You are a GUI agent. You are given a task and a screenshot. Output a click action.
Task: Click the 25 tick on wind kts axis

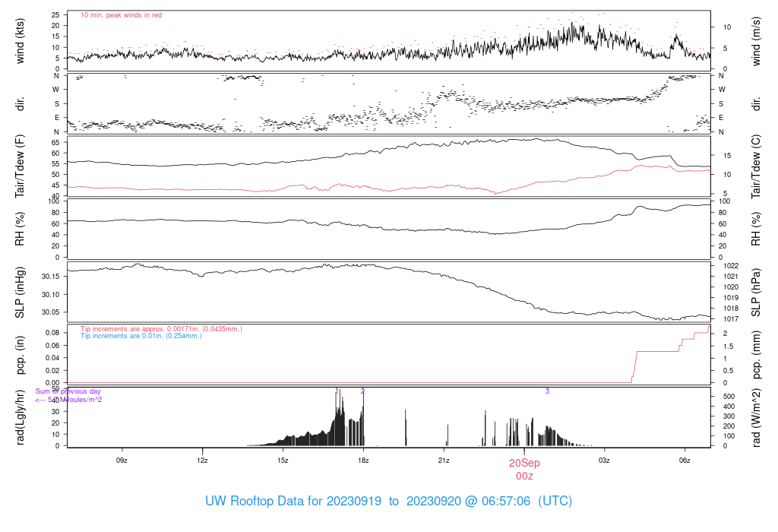[x=55, y=15]
